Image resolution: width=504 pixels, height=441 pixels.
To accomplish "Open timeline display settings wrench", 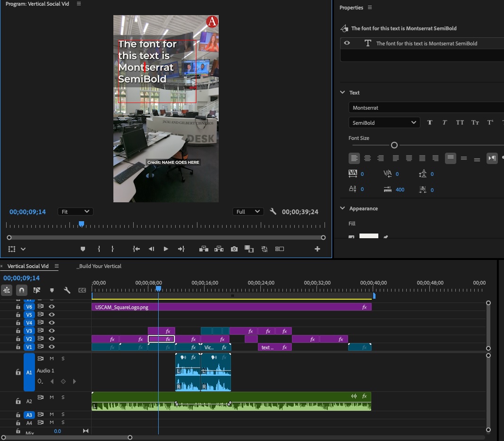I will (x=67, y=290).
